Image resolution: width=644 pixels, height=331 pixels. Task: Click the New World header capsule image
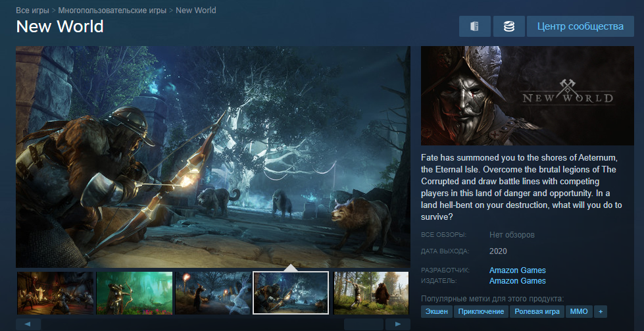tap(528, 95)
